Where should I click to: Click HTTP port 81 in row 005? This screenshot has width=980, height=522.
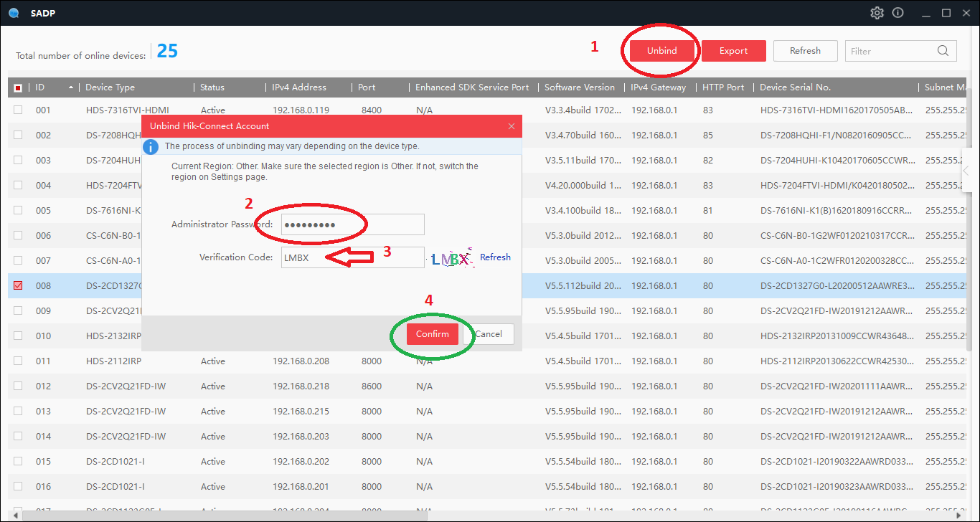coord(708,211)
